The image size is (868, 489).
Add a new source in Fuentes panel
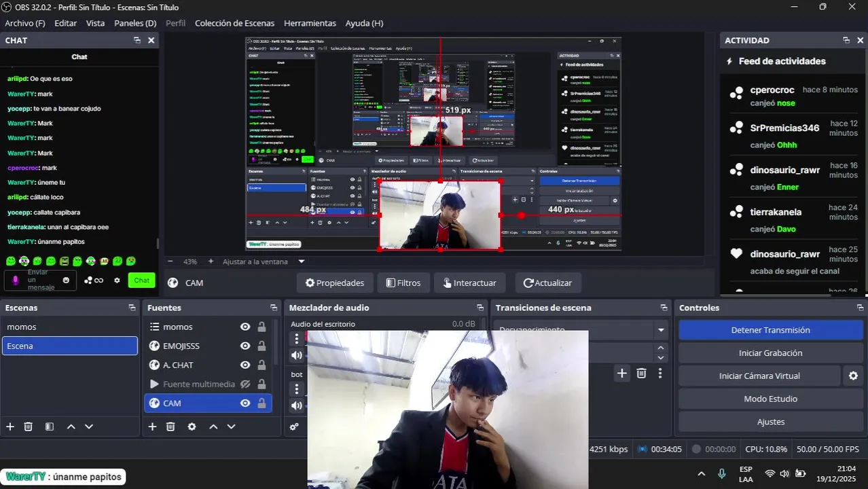(x=152, y=427)
